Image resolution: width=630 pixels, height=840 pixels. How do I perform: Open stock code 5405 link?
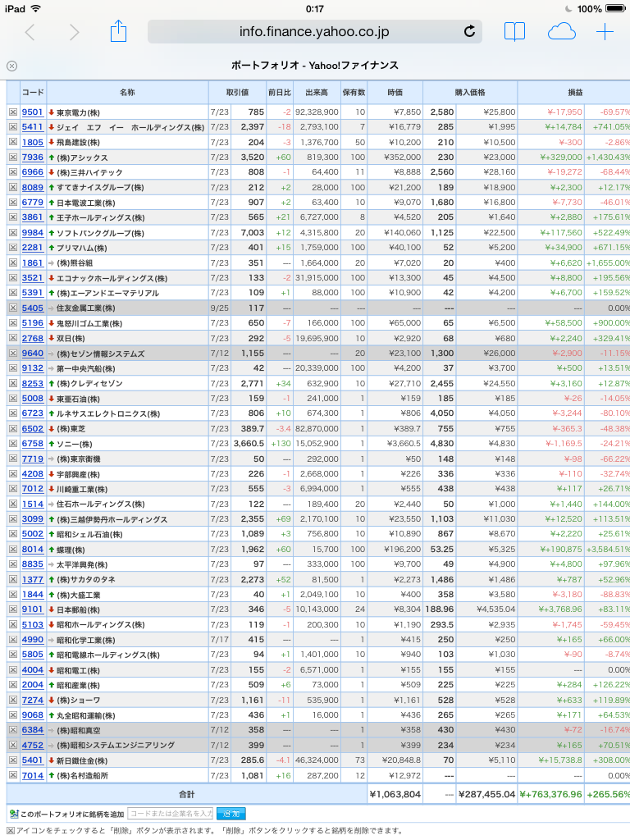coord(33,308)
